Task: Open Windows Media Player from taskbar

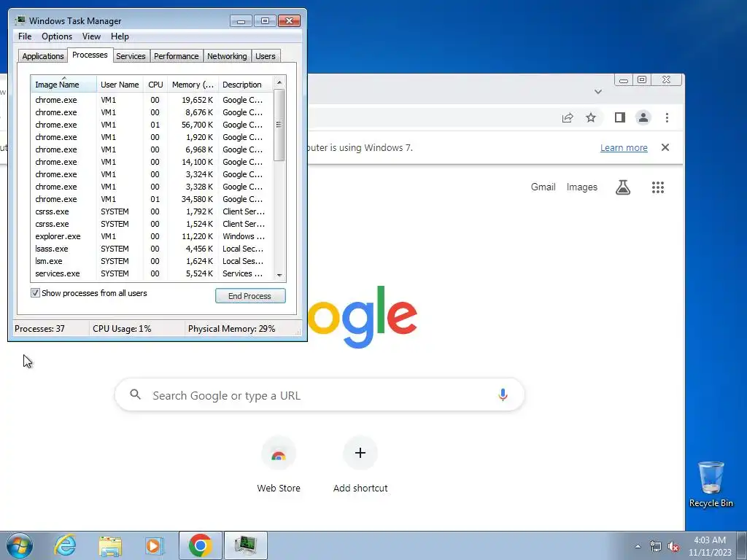Action: (154, 545)
